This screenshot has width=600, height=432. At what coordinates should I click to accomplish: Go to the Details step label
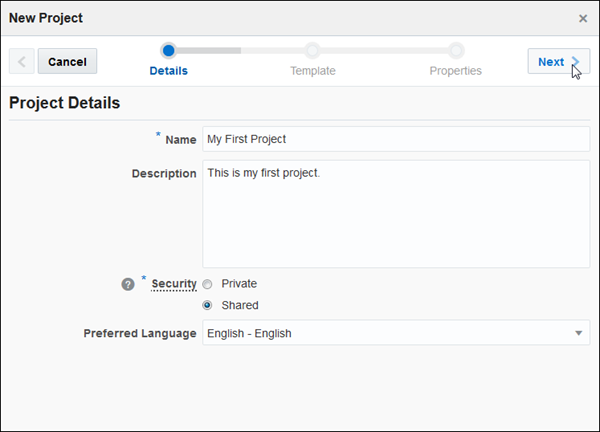pos(169,71)
